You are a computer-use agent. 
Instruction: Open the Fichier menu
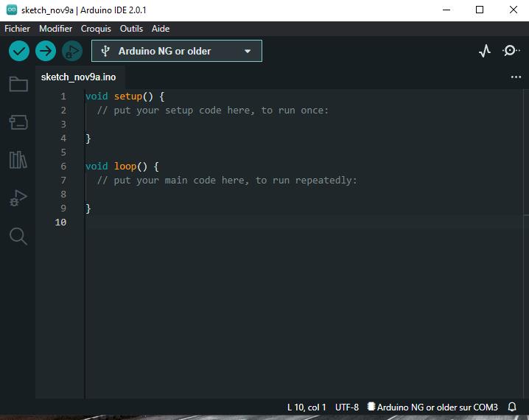click(17, 29)
